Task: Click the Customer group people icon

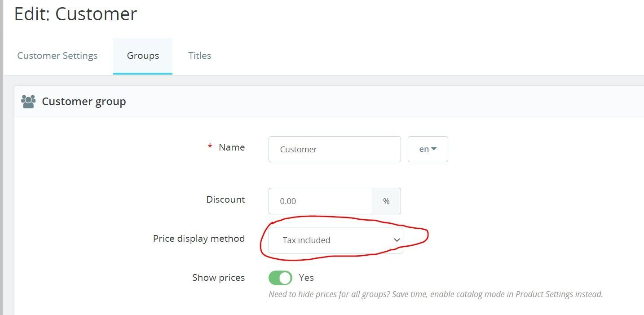Action: point(28,102)
